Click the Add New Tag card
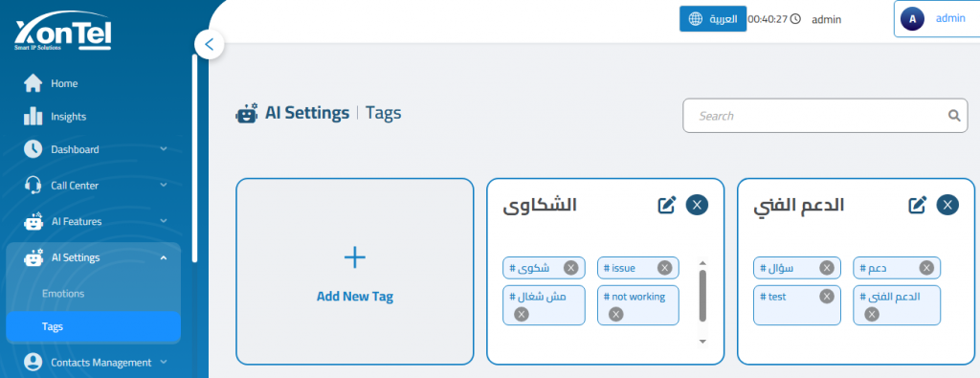980x378 pixels. pyautogui.click(x=354, y=271)
